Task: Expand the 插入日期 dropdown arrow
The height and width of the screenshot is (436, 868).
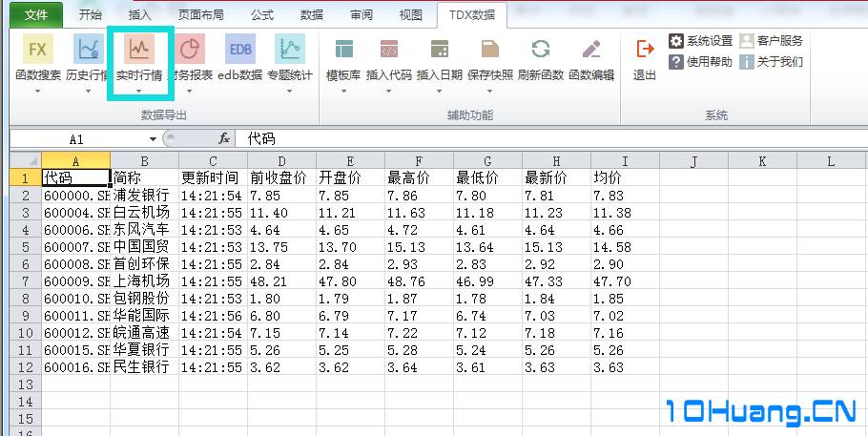Action: (440, 92)
